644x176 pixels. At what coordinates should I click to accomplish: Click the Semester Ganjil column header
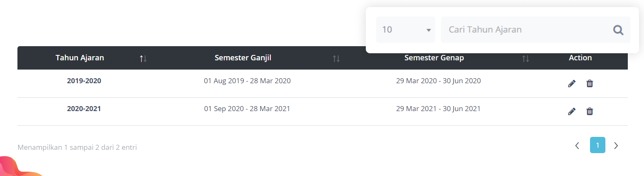click(243, 58)
